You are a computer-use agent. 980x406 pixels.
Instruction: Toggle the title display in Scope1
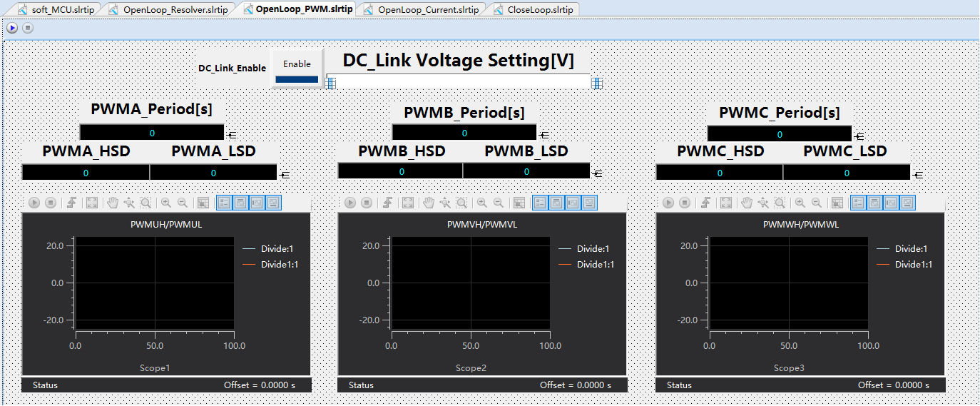pyautogui.click(x=240, y=203)
